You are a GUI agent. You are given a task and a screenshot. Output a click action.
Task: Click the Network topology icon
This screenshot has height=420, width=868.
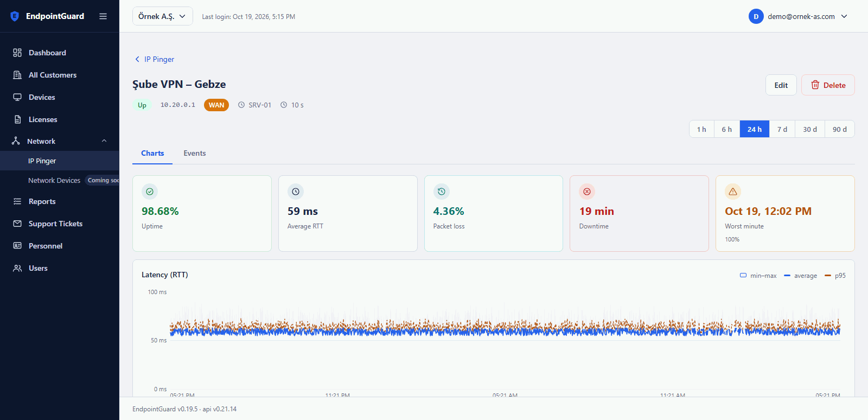point(16,141)
